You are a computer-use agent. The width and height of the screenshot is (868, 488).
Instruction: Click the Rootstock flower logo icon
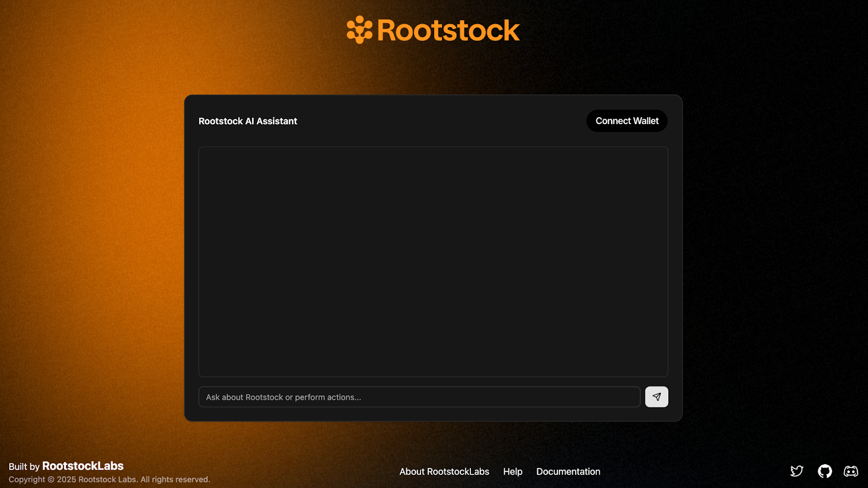359,30
